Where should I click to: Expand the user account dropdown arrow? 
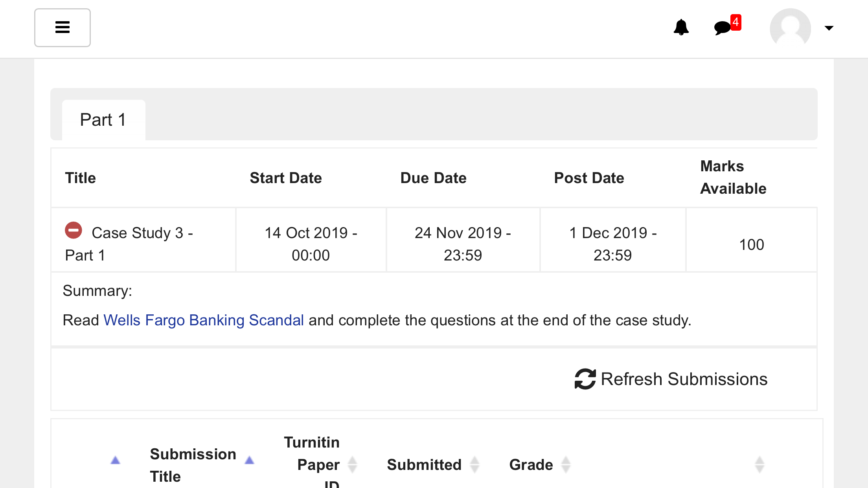[829, 28]
